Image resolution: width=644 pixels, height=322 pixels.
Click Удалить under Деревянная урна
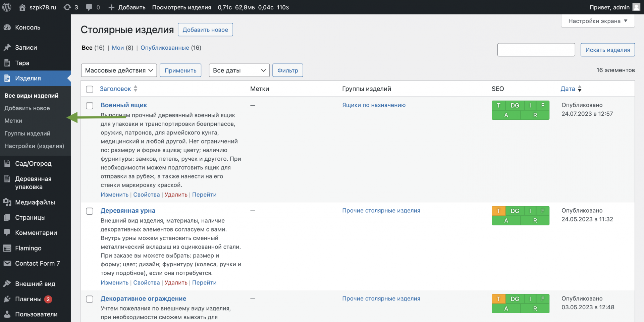tap(176, 282)
